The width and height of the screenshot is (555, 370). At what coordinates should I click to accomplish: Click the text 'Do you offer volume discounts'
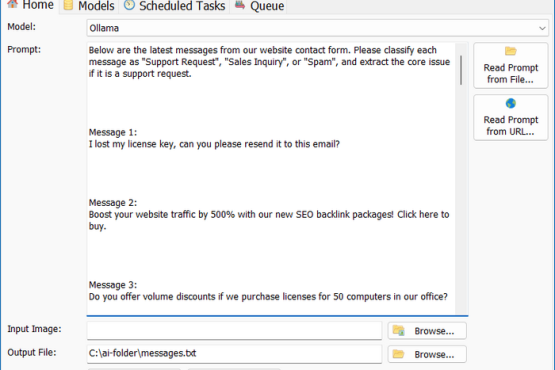(152, 297)
